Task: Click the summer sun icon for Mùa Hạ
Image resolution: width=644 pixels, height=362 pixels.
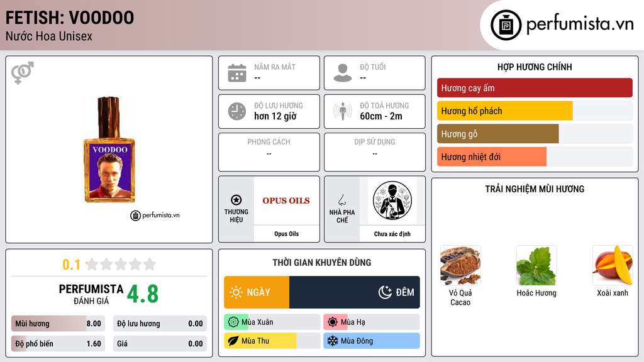Action: click(x=333, y=322)
